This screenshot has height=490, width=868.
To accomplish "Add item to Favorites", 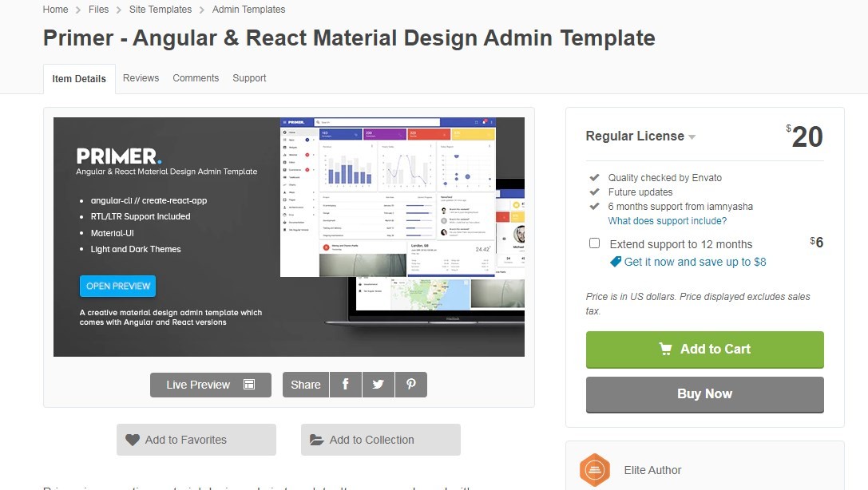I will [196, 440].
